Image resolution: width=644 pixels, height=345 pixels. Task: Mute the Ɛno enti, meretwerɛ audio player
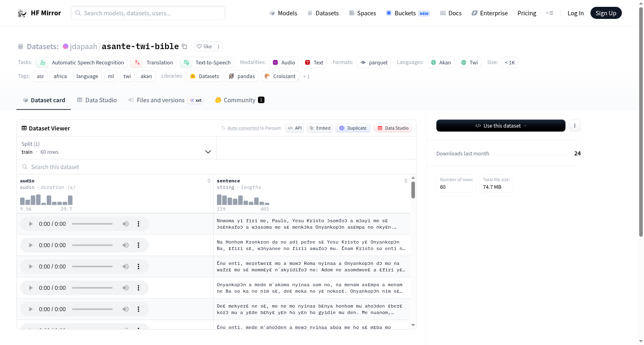[126, 266]
